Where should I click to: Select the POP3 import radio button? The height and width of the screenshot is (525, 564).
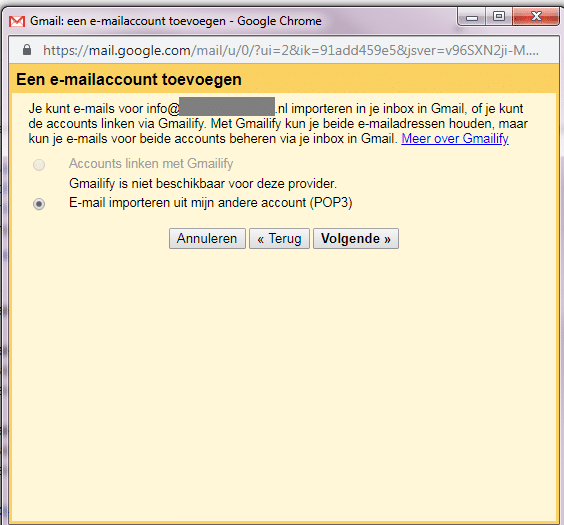[x=39, y=204]
